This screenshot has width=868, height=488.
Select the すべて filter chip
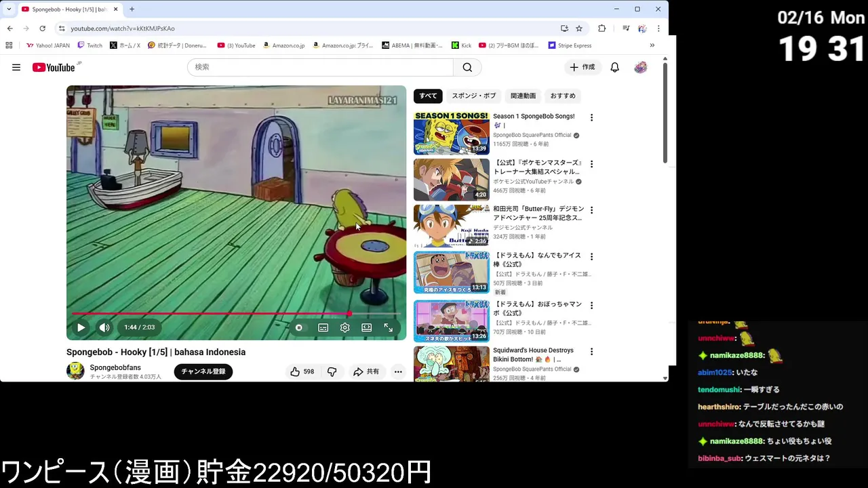coord(428,96)
